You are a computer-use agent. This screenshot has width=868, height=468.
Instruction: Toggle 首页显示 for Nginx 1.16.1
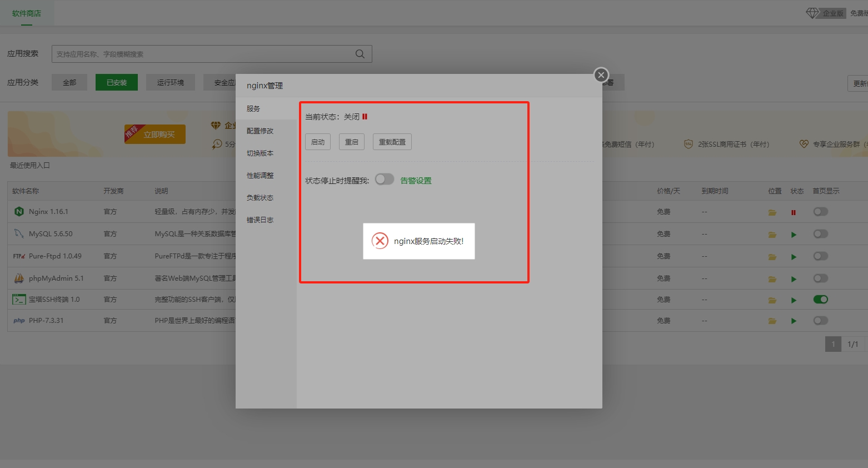pyautogui.click(x=821, y=212)
